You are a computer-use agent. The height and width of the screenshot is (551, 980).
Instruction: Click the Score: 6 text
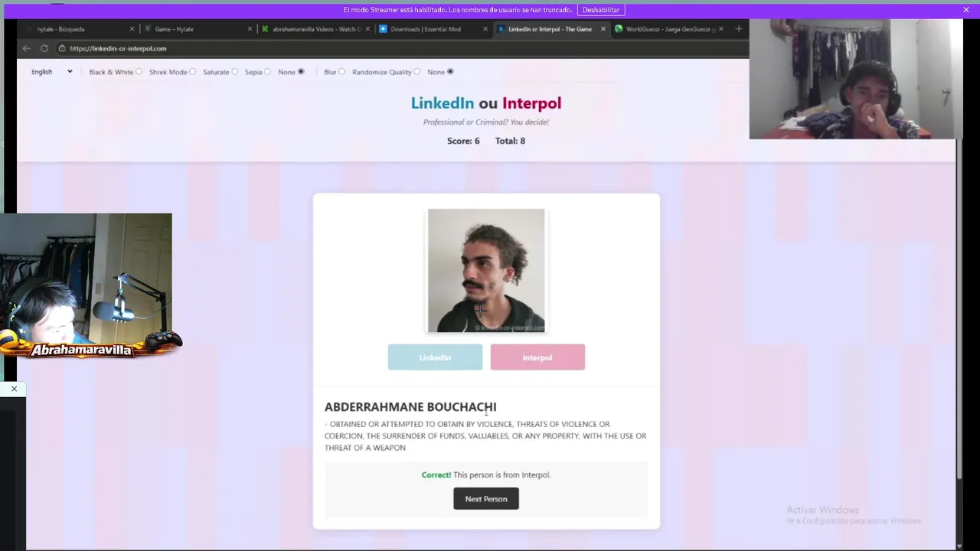463,141
